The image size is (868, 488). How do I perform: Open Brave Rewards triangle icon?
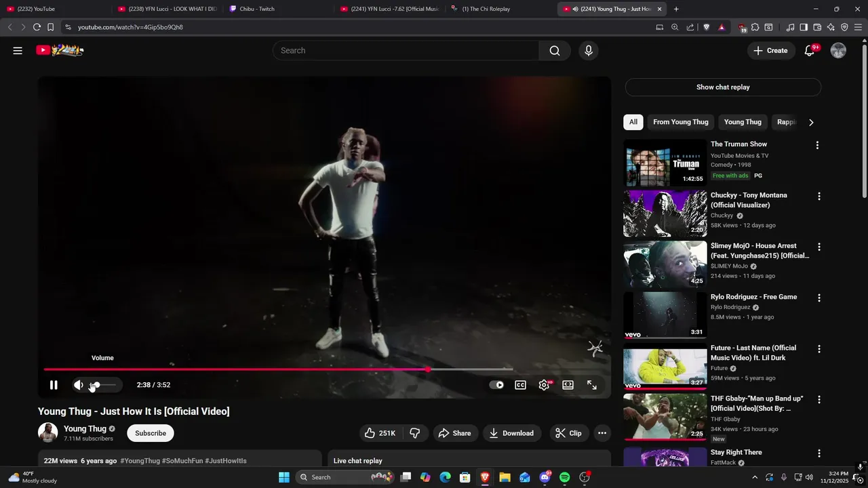pyautogui.click(x=722, y=27)
